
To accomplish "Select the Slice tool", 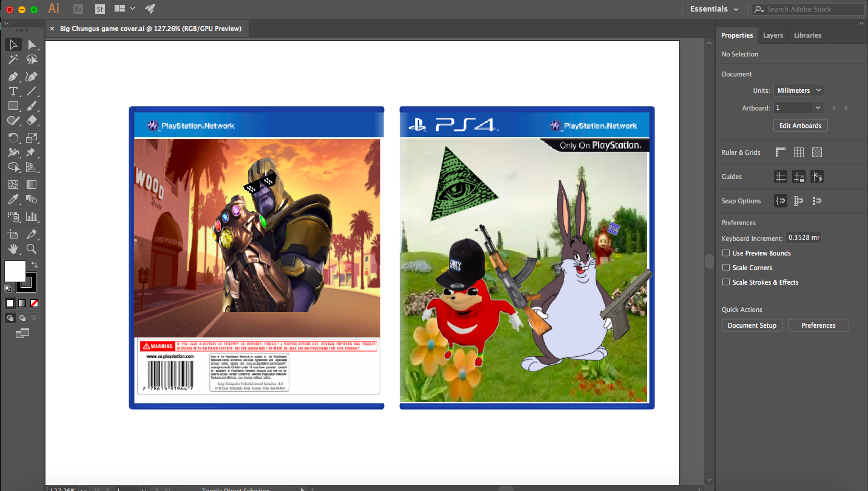I will (32, 234).
